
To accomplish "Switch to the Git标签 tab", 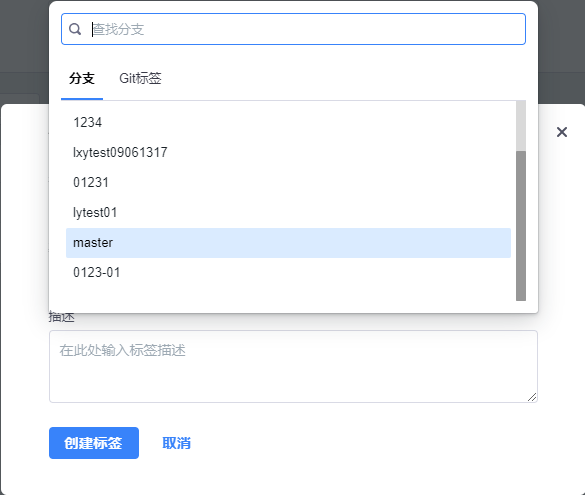I will 140,78.
